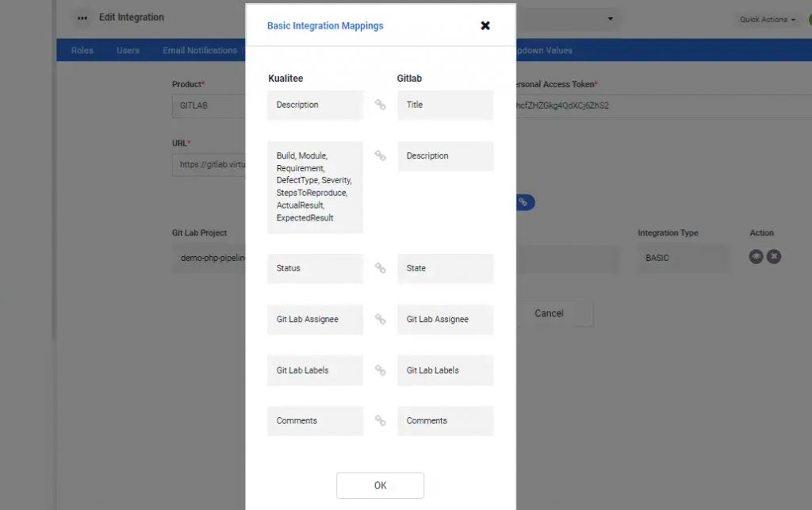Click the blue link mapping button
812x510 pixels.
(x=525, y=202)
